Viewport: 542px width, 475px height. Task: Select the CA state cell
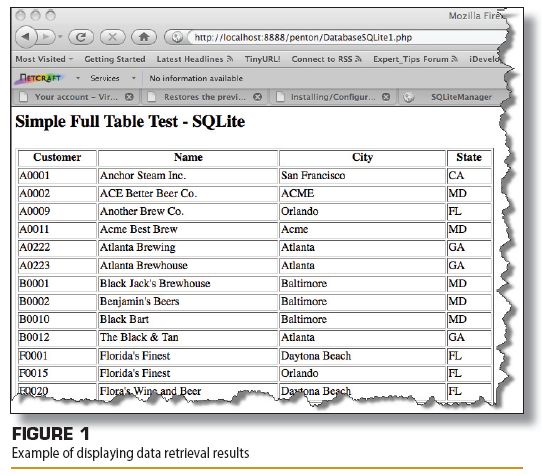[x=469, y=176]
